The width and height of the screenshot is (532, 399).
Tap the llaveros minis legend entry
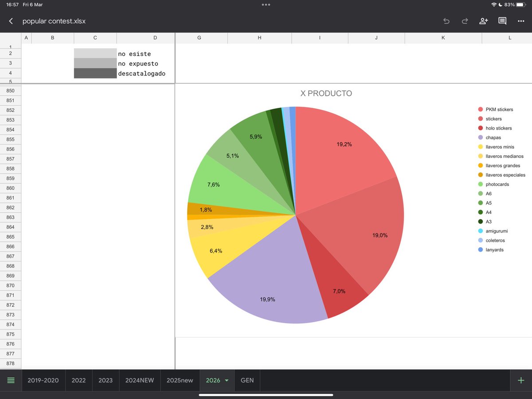tap(496, 147)
